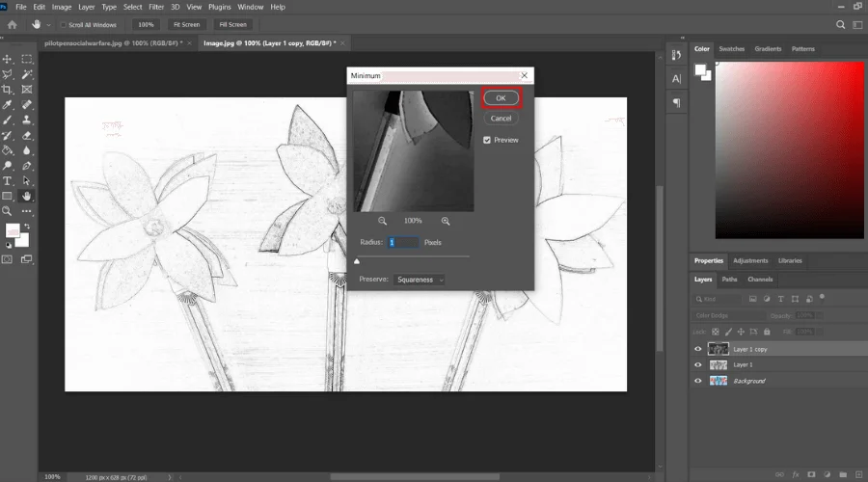Screen dimensions: 868x482
Task: Click the Fit Screen button
Action: pos(186,25)
